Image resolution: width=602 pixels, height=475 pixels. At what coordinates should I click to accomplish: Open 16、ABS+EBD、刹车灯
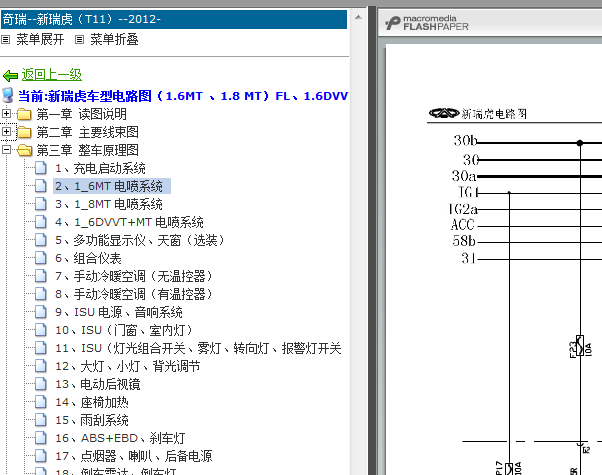pos(120,438)
